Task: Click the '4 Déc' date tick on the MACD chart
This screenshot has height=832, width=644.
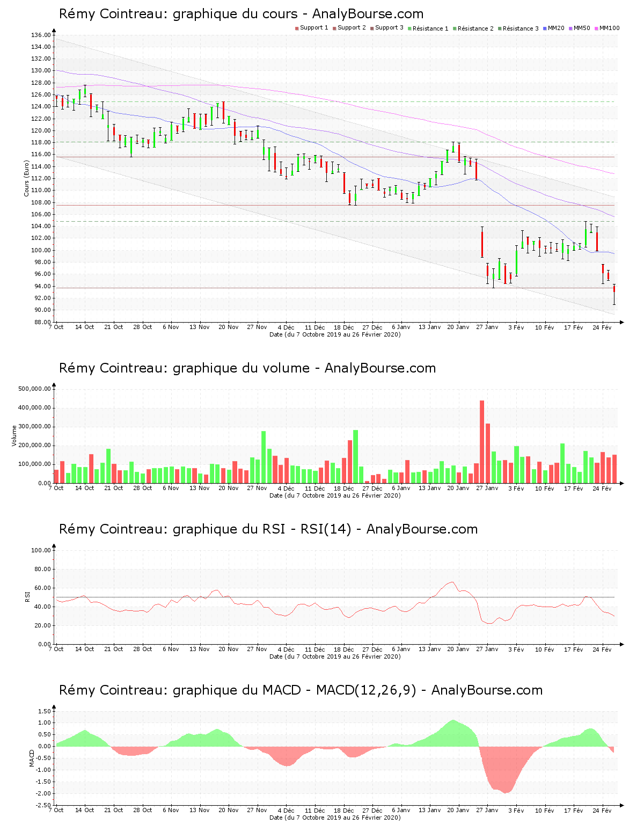Action: click(x=286, y=810)
